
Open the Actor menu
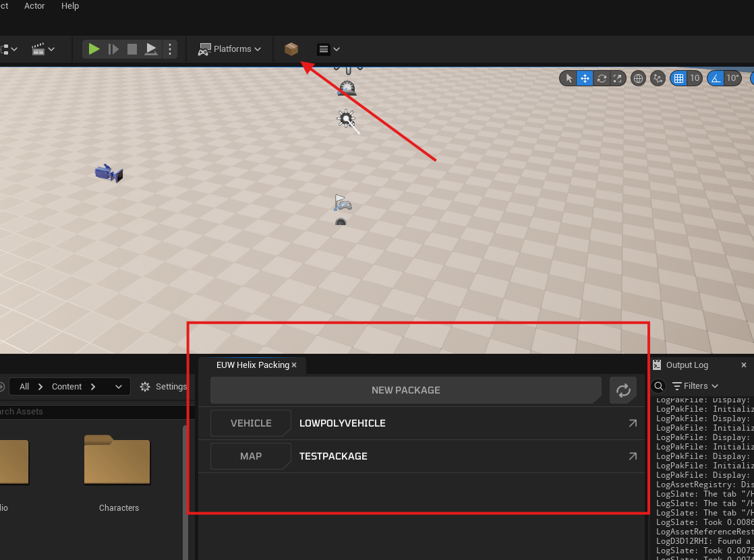point(34,6)
